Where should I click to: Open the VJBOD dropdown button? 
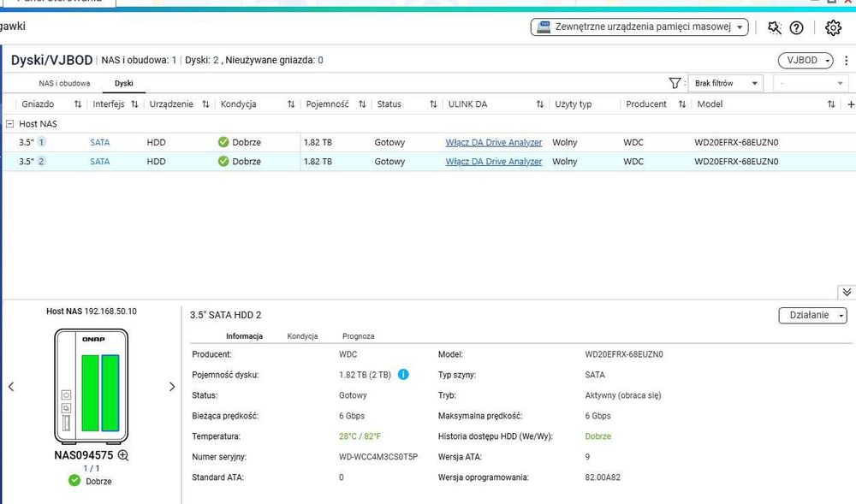point(805,61)
